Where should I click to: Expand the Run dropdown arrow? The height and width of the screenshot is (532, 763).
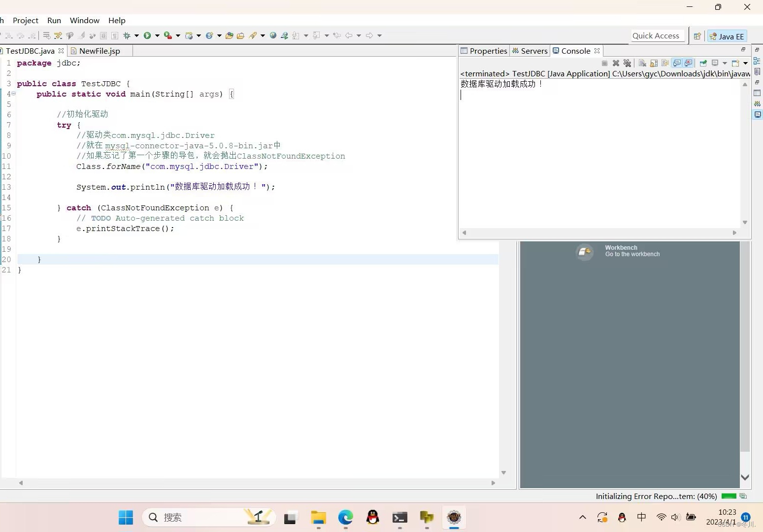click(157, 35)
